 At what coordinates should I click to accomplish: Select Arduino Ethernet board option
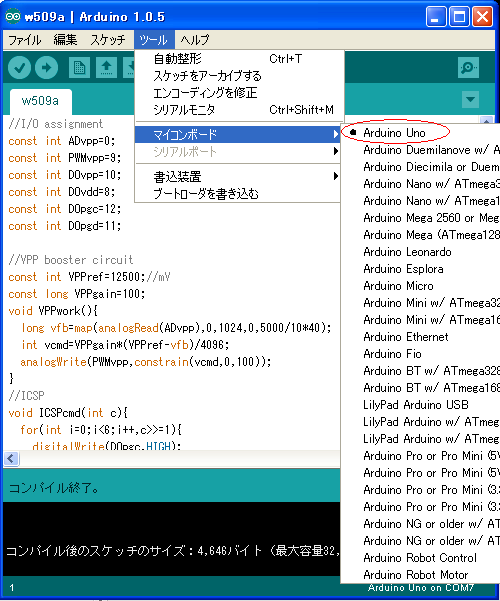[421, 337]
